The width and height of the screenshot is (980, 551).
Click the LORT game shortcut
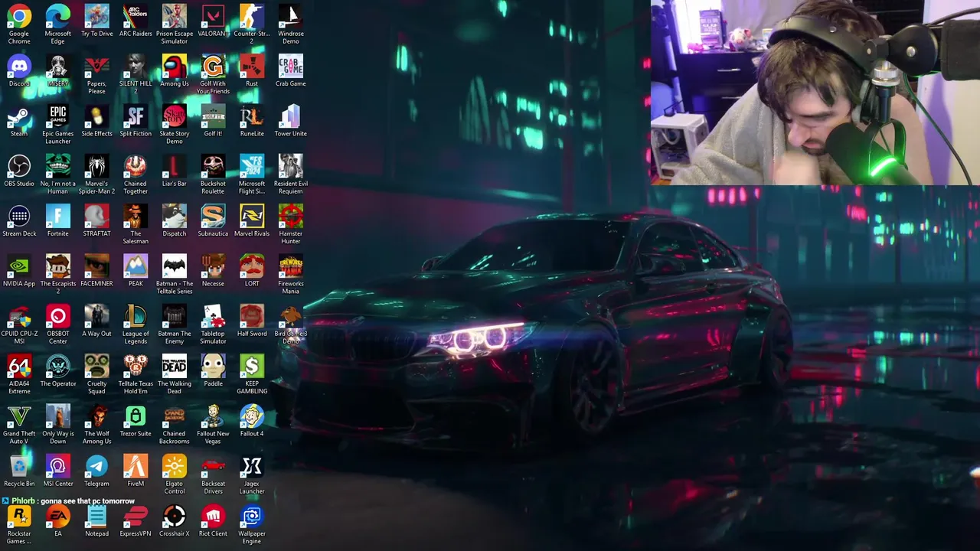click(252, 266)
